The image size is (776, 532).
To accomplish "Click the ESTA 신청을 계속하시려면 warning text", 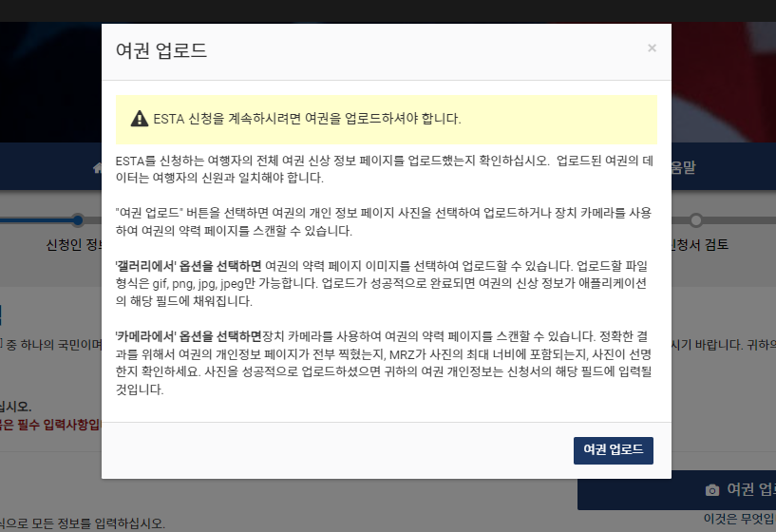I will pyautogui.click(x=308, y=119).
